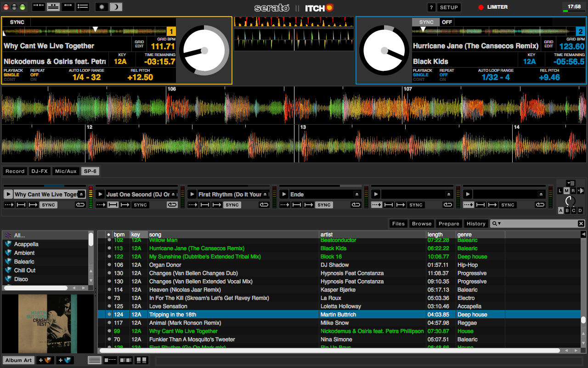The width and height of the screenshot is (588, 368).
Task: Open SP-6 display options dropdown
Action: 571,183
